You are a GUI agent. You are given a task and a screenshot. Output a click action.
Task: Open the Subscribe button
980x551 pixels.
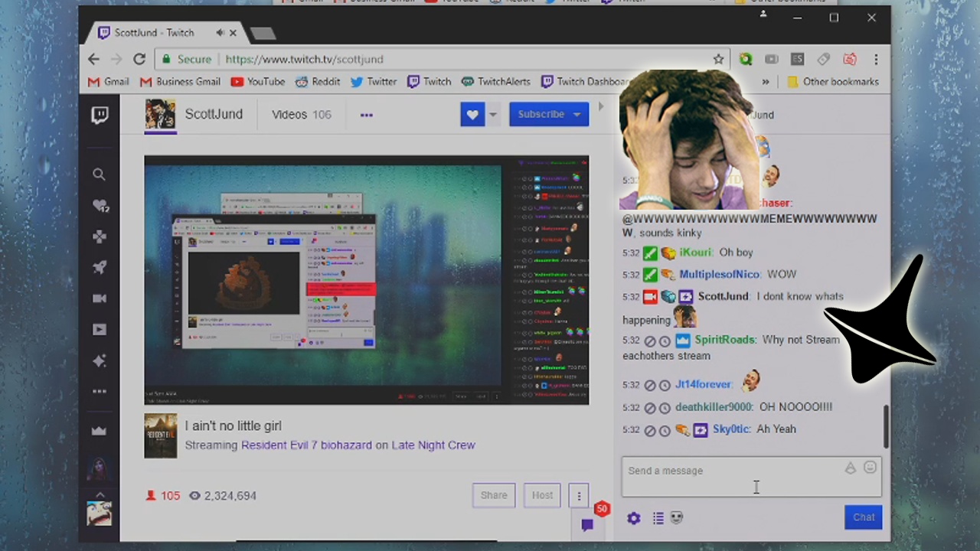point(549,114)
